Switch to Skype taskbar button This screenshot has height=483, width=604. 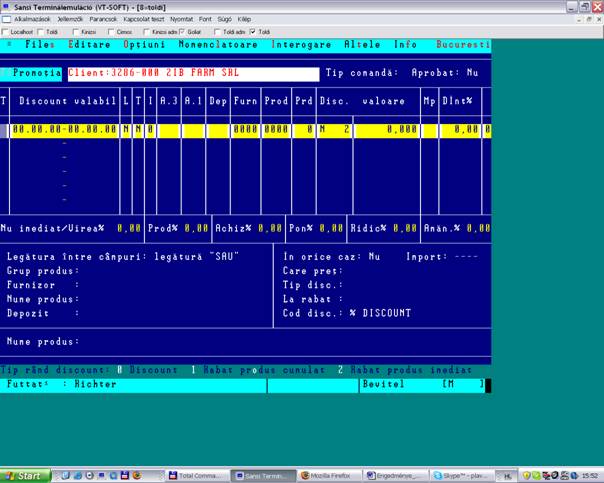click(x=462, y=476)
